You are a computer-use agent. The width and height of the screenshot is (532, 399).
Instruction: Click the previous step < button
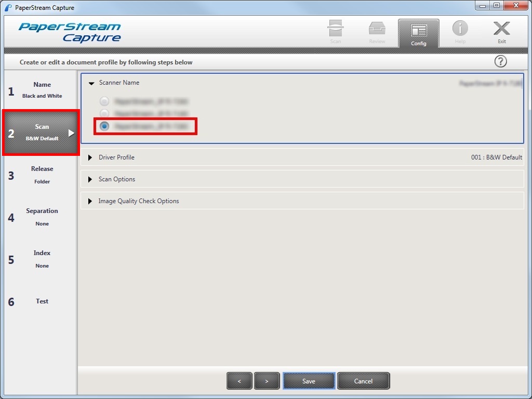tap(239, 381)
